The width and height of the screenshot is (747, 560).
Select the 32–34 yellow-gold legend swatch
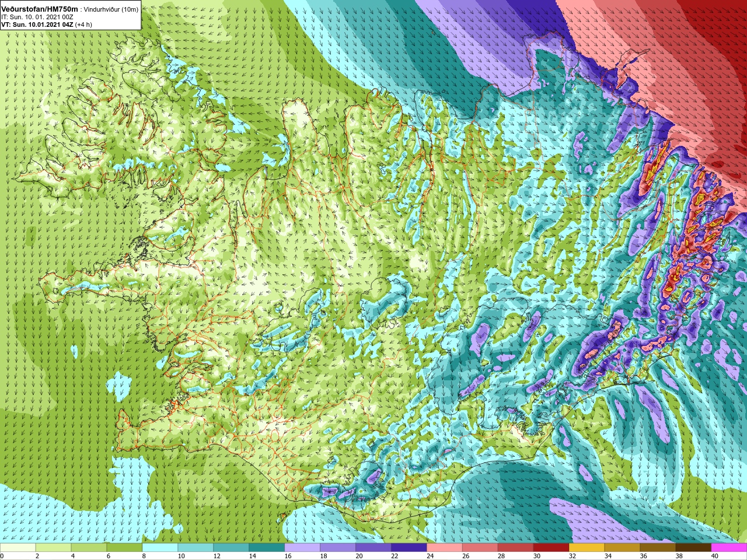pyautogui.click(x=587, y=547)
